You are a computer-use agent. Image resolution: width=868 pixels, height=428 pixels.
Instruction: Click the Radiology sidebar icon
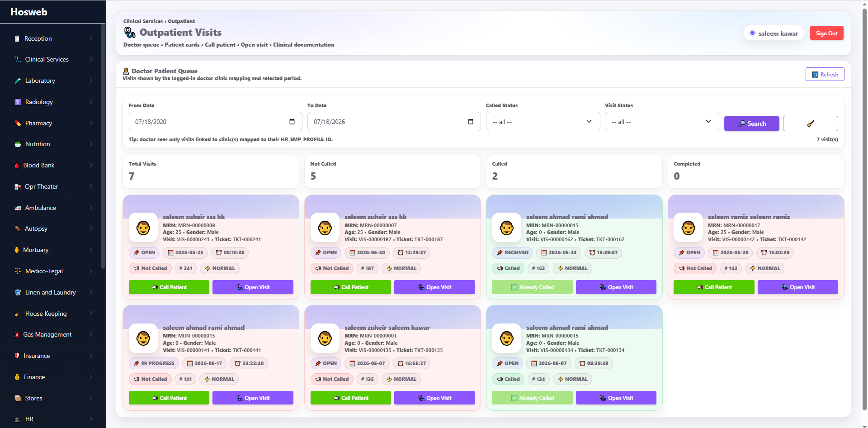click(x=18, y=102)
